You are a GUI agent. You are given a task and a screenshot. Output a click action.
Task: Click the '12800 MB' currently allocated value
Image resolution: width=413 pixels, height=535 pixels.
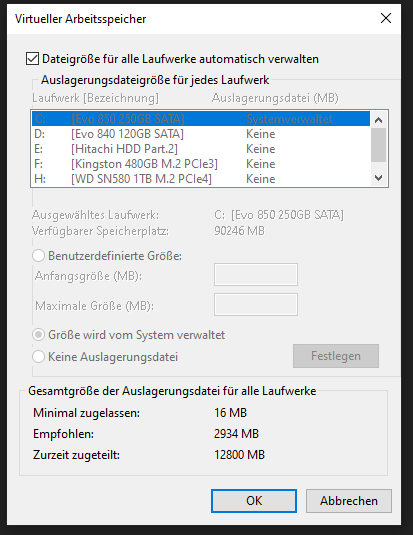239,455
